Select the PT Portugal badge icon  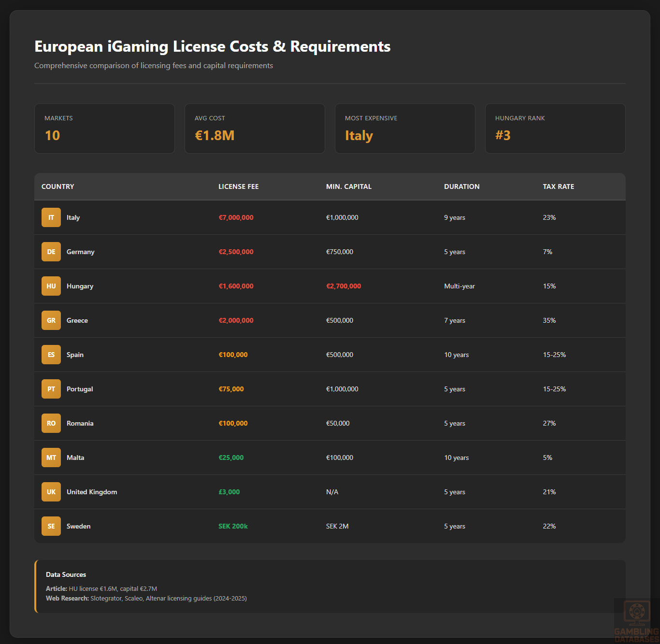(51, 389)
